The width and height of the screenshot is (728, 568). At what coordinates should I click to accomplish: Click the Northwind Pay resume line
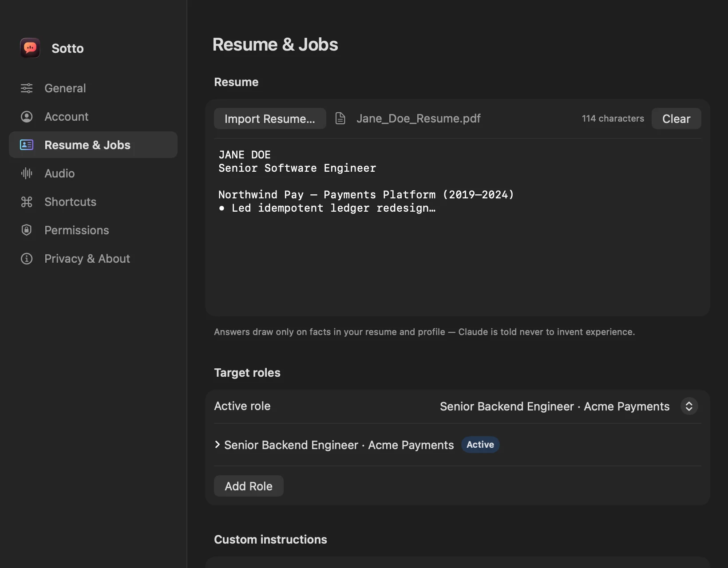pyautogui.click(x=366, y=195)
